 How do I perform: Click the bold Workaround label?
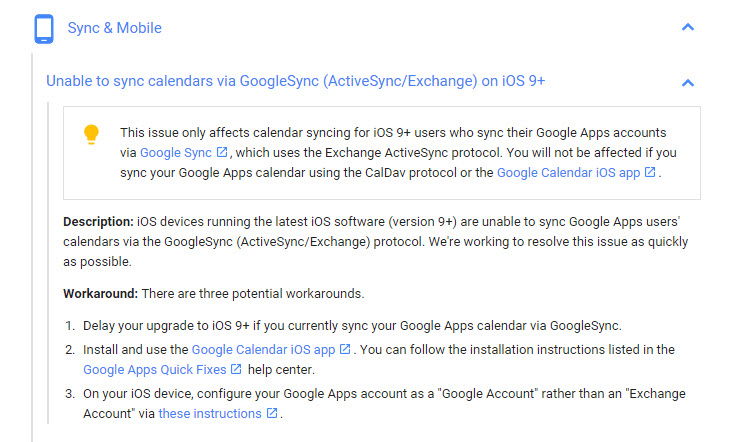100,296
